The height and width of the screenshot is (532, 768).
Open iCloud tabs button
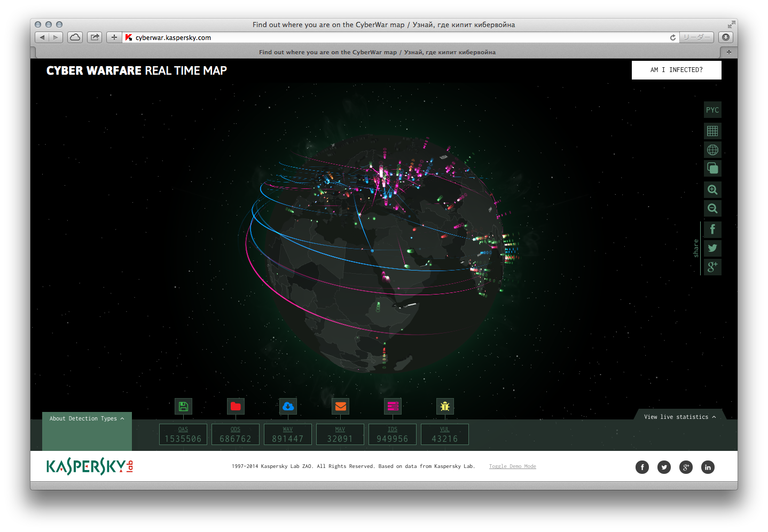[75, 37]
